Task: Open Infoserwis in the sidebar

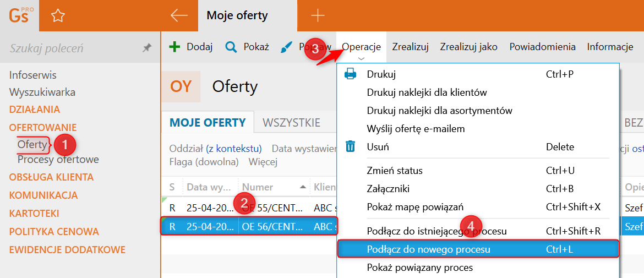Action: [x=33, y=75]
